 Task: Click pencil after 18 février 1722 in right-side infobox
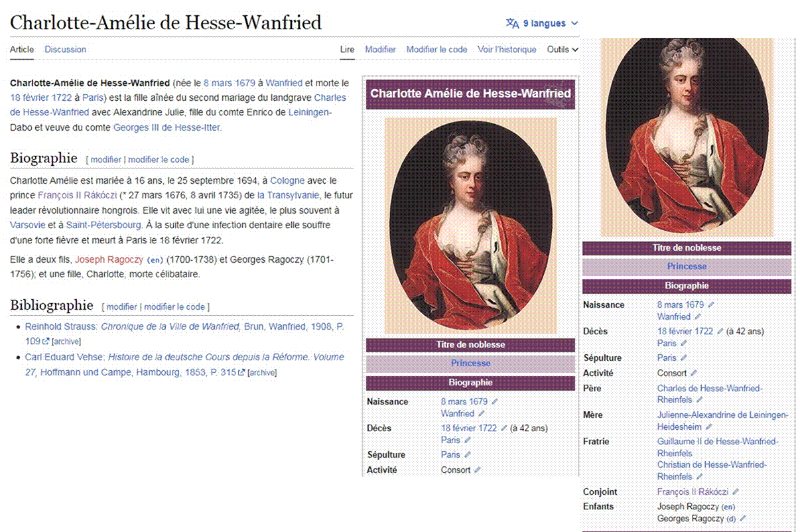(x=720, y=331)
